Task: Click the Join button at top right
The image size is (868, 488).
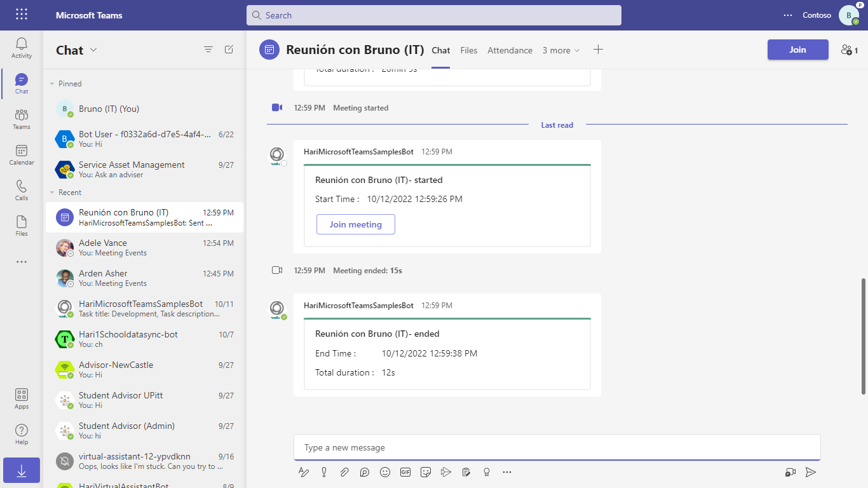Action: (x=797, y=50)
